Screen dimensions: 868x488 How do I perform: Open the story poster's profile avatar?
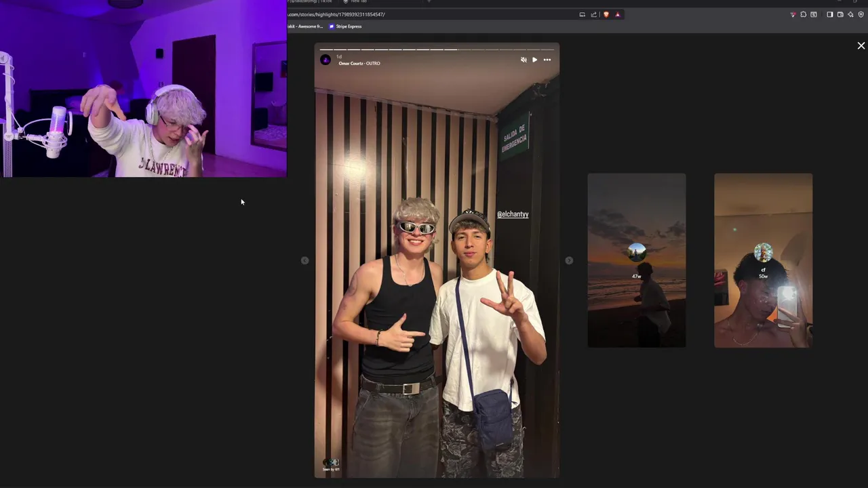(325, 60)
